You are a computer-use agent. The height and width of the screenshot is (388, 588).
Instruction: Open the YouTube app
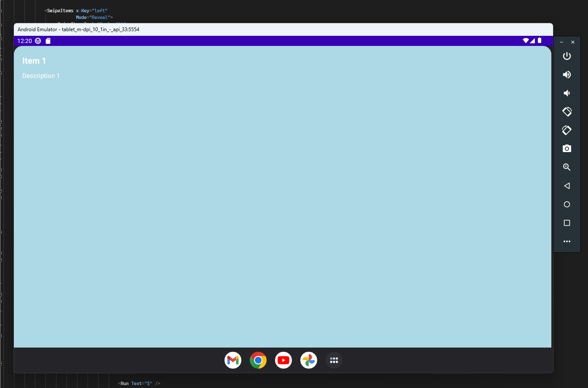click(283, 360)
